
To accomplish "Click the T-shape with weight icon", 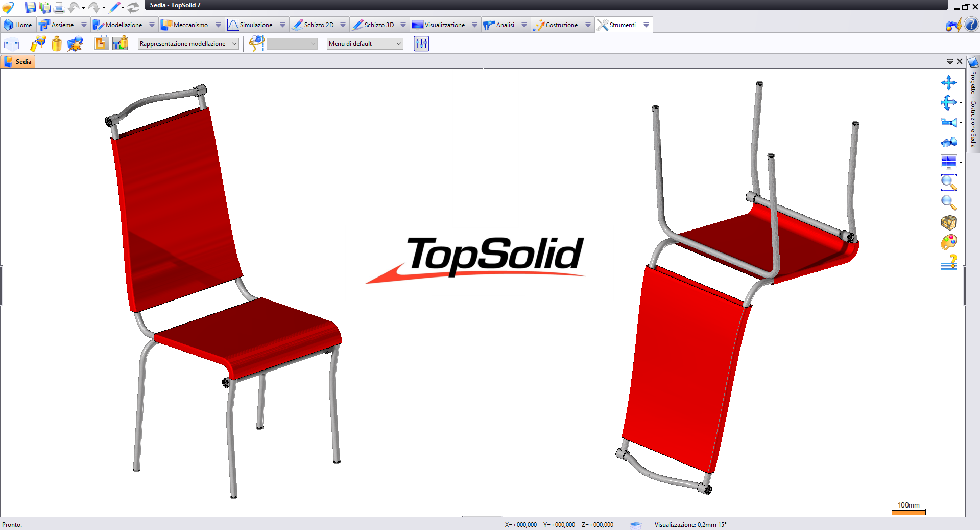I will tap(120, 43).
